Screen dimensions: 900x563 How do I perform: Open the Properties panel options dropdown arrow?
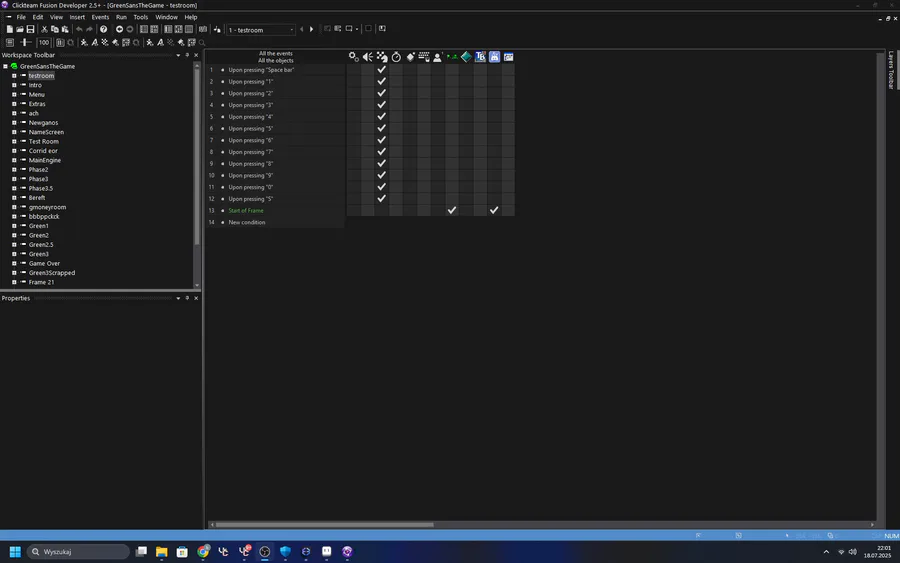coord(178,298)
